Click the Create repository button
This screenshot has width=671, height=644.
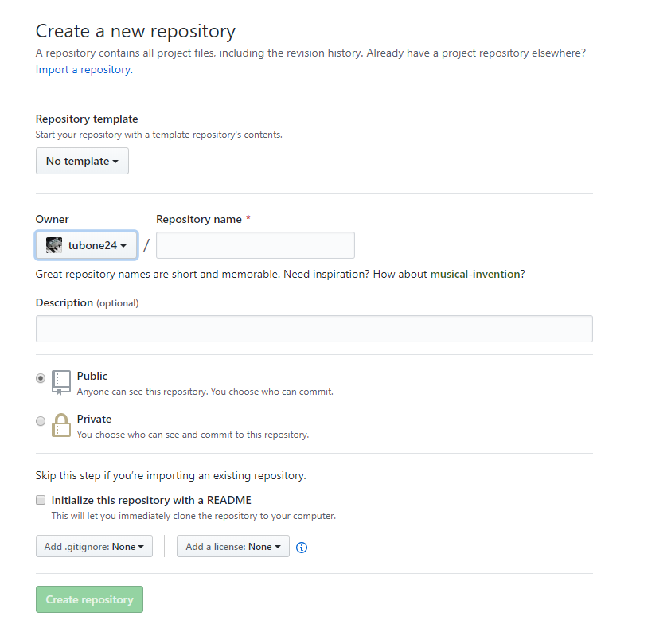pyautogui.click(x=89, y=599)
